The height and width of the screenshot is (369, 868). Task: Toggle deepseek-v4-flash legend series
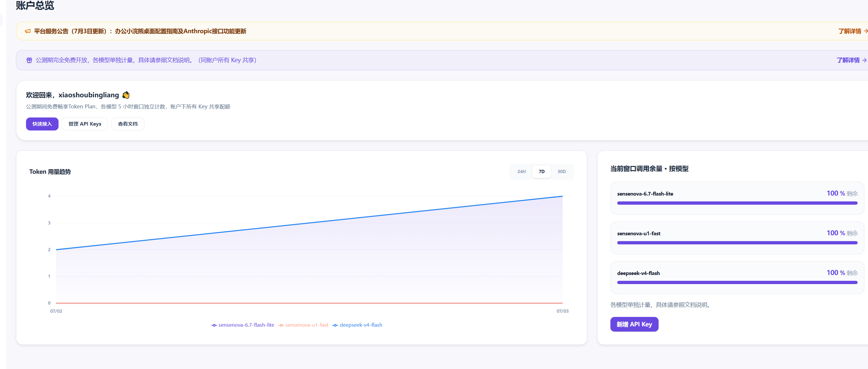357,325
